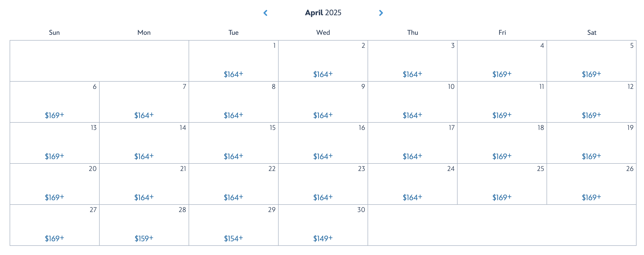Choose April 30 with $149+ price
The width and height of the screenshot is (644, 255).
click(323, 238)
